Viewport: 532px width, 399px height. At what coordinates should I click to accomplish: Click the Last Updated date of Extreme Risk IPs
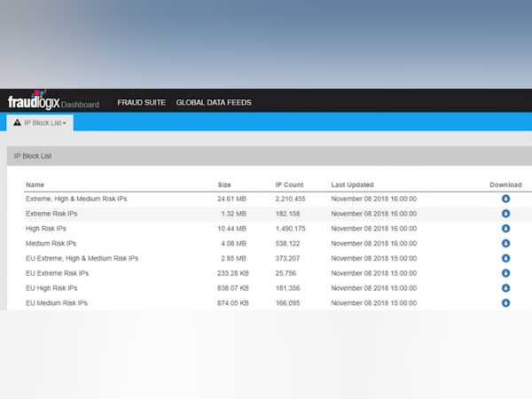pyautogui.click(x=374, y=214)
